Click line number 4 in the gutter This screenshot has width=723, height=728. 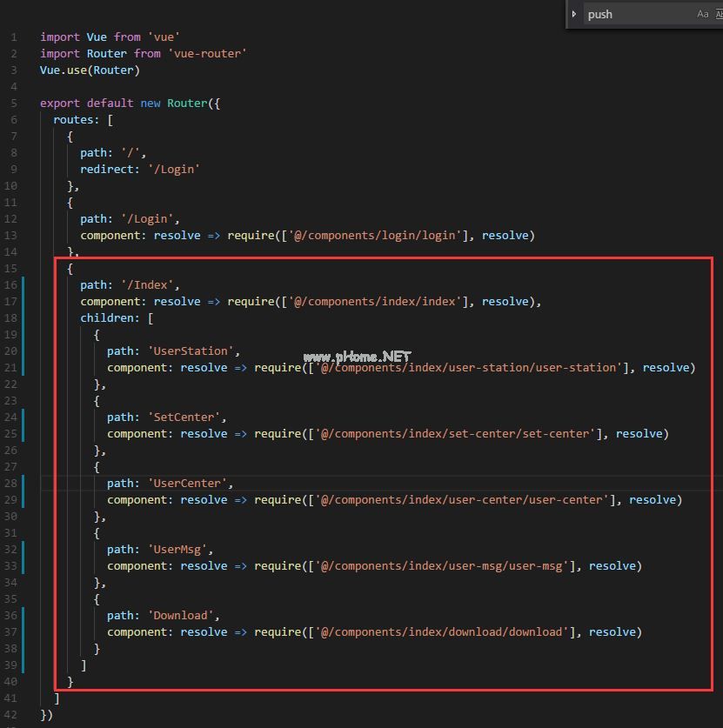(x=14, y=87)
